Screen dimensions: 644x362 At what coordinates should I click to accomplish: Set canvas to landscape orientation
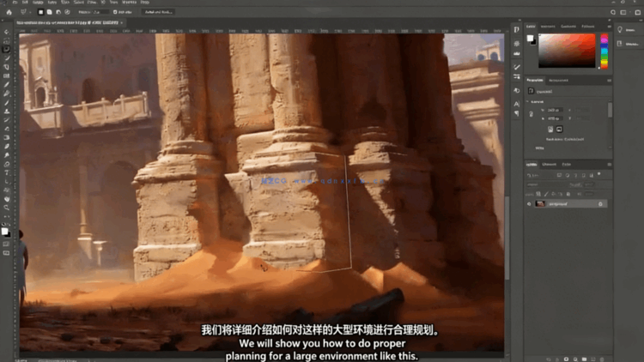pos(559,130)
